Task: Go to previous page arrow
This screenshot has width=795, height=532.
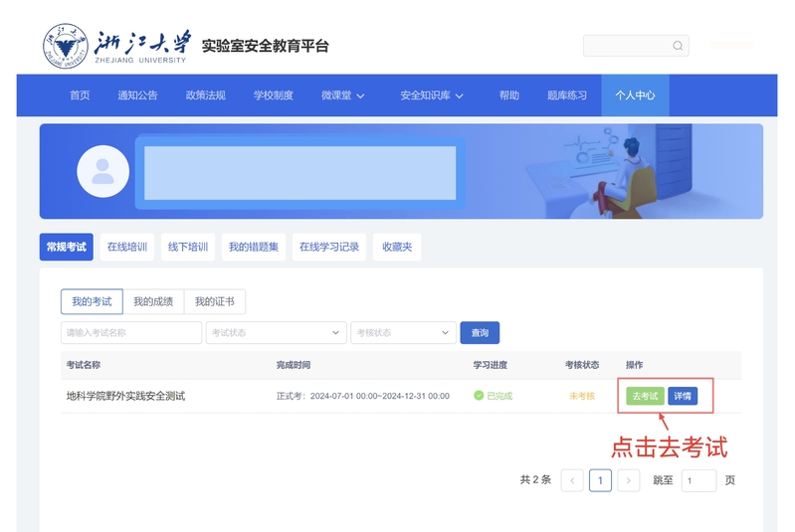Action: (572, 480)
